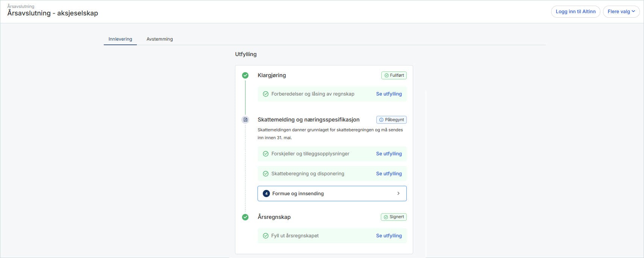Click the check icon for Skatteberegning og disponering
Viewport: 644px width, 258px height.
(265, 174)
